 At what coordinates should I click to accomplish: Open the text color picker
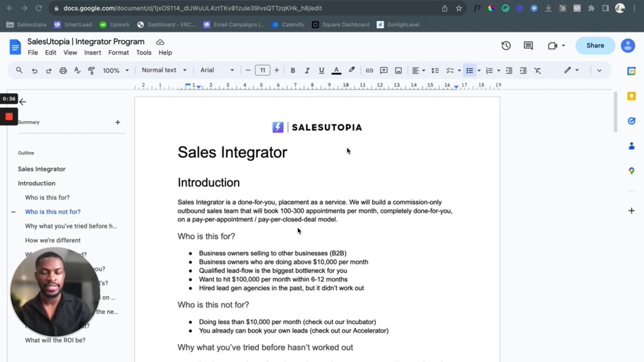point(336,70)
